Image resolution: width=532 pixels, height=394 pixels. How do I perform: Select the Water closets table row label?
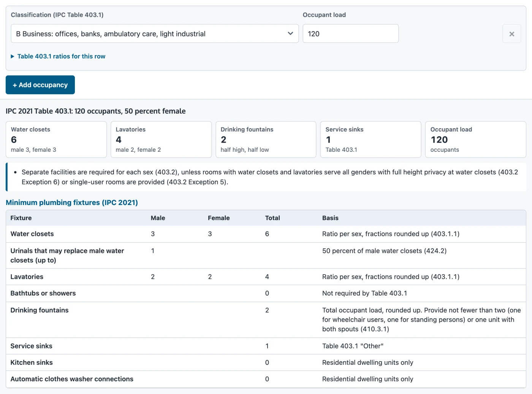32,234
